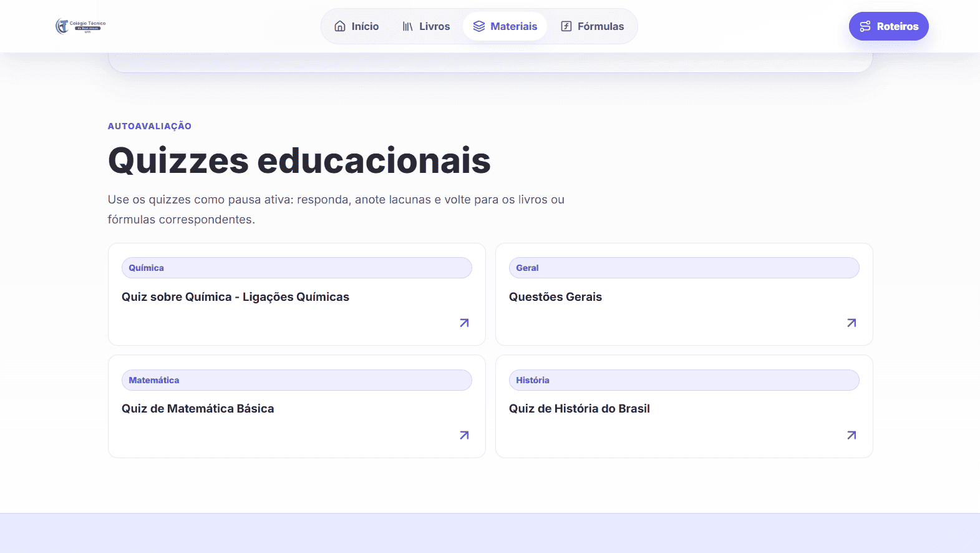This screenshot has width=980, height=553.
Task: Go to the Início page
Action: click(357, 26)
